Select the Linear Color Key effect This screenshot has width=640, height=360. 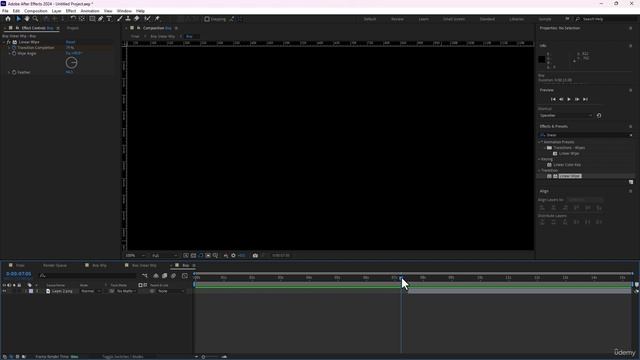tap(567, 165)
